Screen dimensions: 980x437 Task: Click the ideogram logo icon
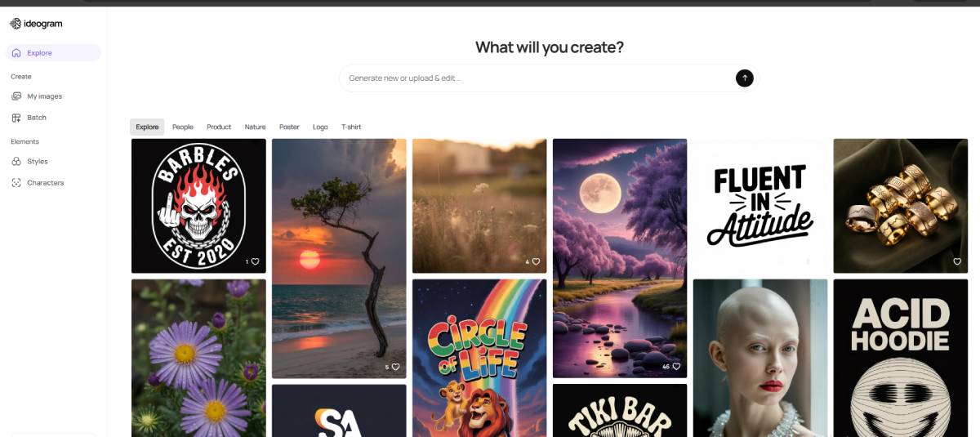pyautogui.click(x=15, y=24)
